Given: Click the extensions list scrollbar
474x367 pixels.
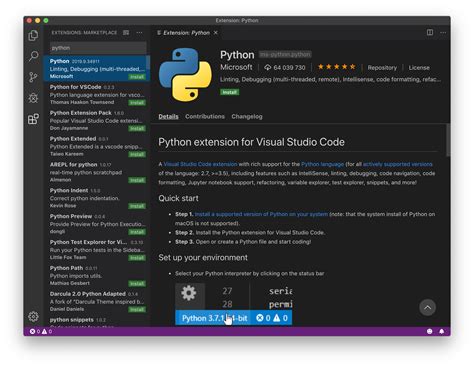Looking at the screenshot, I should [x=148, y=63].
